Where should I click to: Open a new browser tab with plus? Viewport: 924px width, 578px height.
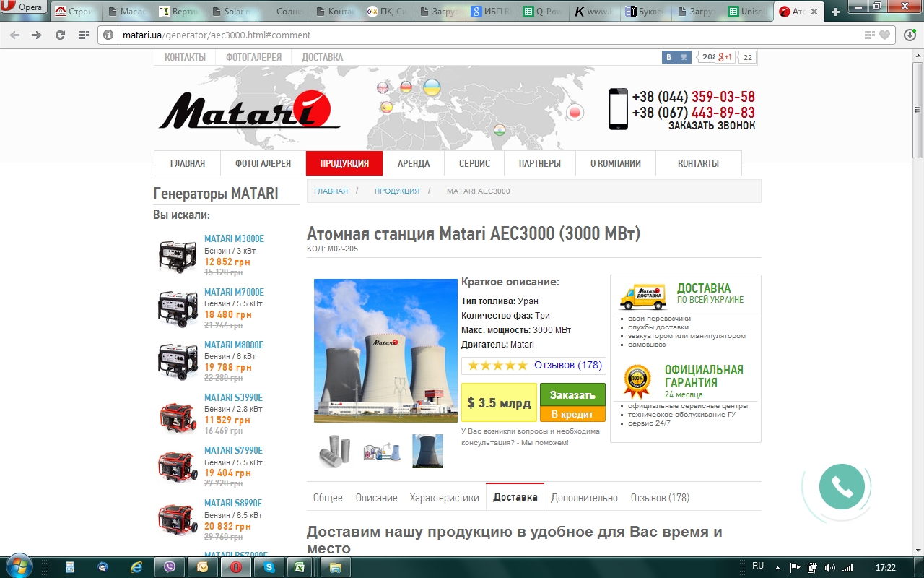coord(835,12)
